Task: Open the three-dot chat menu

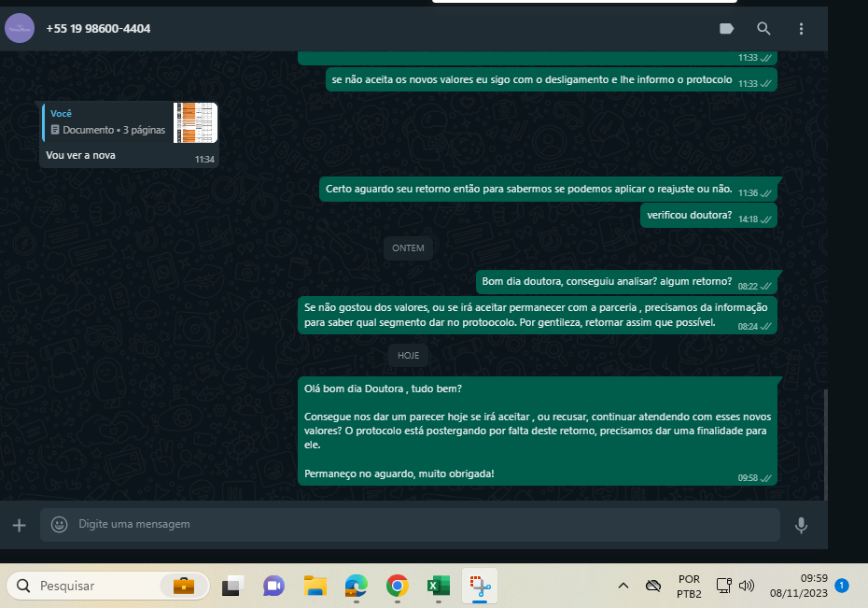Action: tap(801, 29)
